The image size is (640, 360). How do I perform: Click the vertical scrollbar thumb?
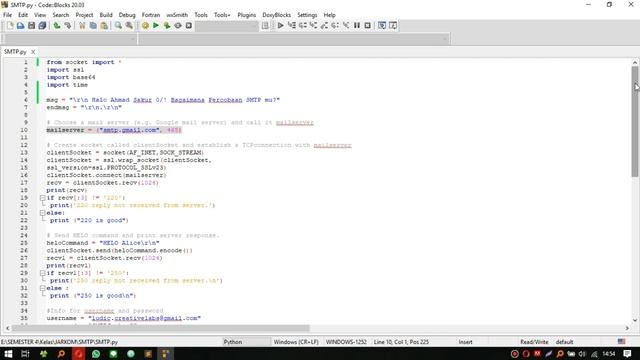click(x=635, y=121)
